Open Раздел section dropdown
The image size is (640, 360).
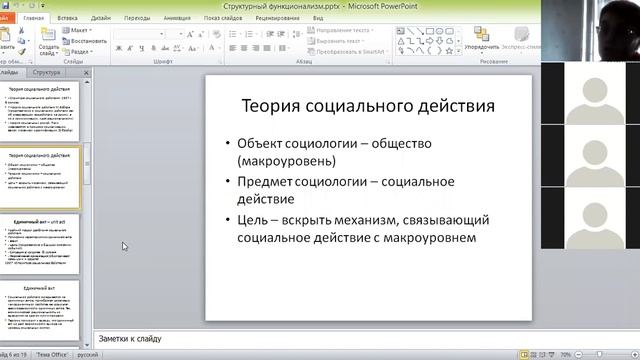78,52
